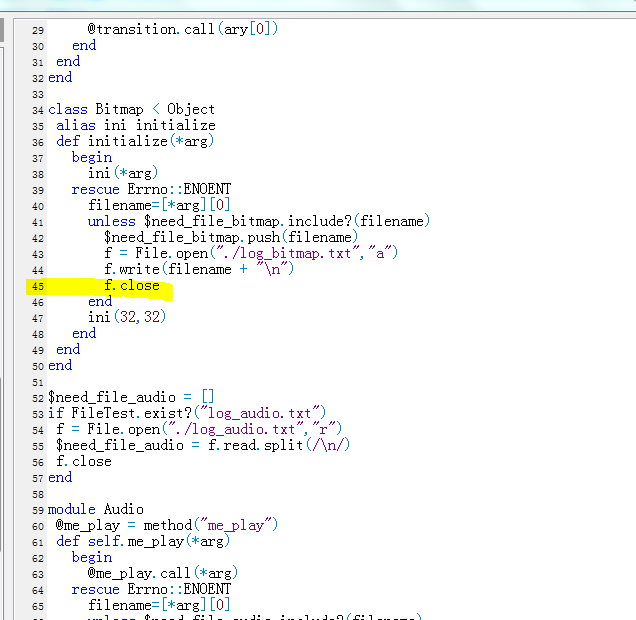Screen dimensions: 636x620
Task: Click 'rescue Errno::ENOENT' on line 39
Action: pyautogui.click(x=151, y=189)
